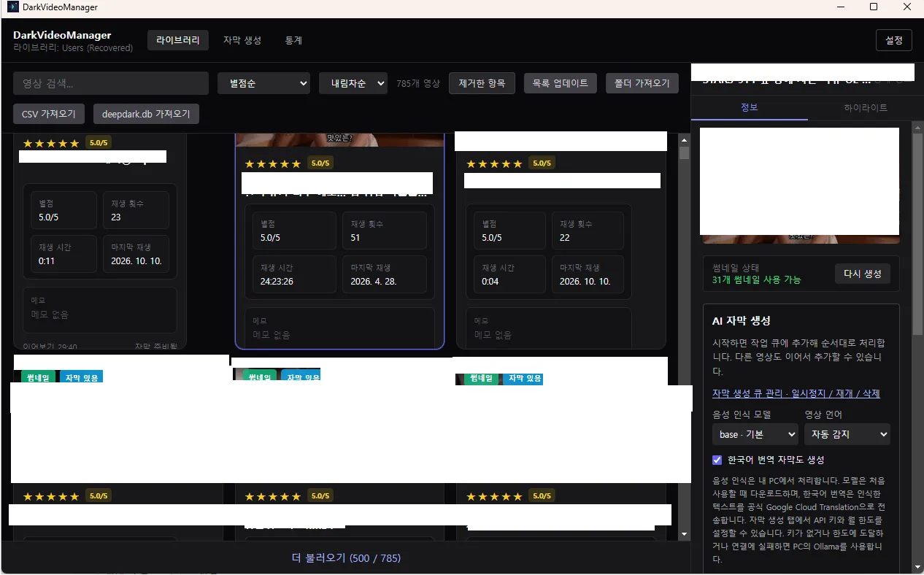The width and height of the screenshot is (924, 575).
Task: Expand the 자동 감지 language dropdown
Action: 847,434
